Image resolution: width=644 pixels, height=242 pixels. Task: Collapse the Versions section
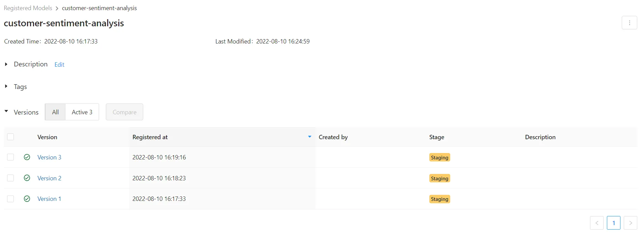click(x=6, y=111)
